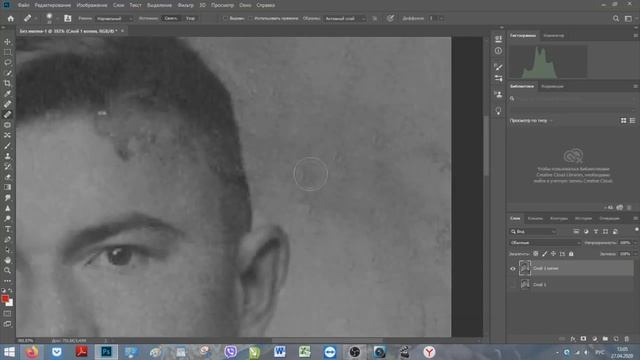Select the Gradient tool
The width and height of the screenshot is (640, 360).
point(7,187)
